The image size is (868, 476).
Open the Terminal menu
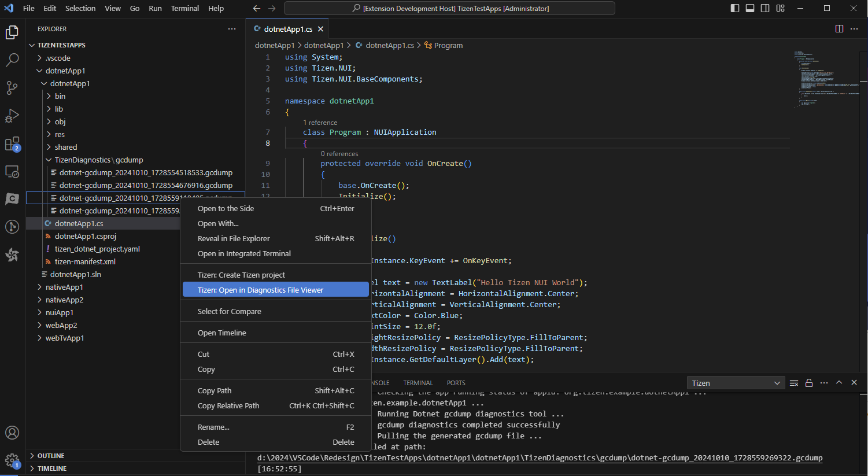[x=184, y=8]
